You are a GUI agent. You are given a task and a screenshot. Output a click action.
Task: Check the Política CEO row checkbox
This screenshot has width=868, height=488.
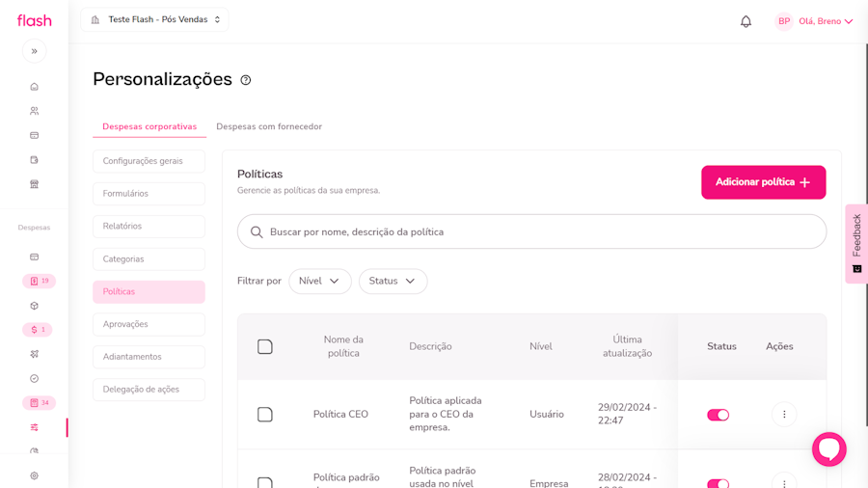pyautogui.click(x=265, y=415)
